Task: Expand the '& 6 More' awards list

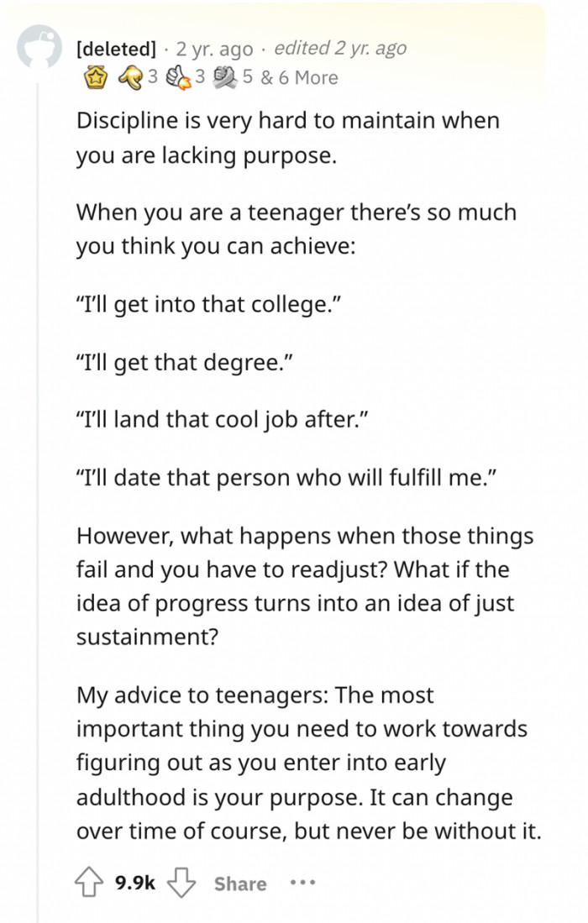Action: 299,78
